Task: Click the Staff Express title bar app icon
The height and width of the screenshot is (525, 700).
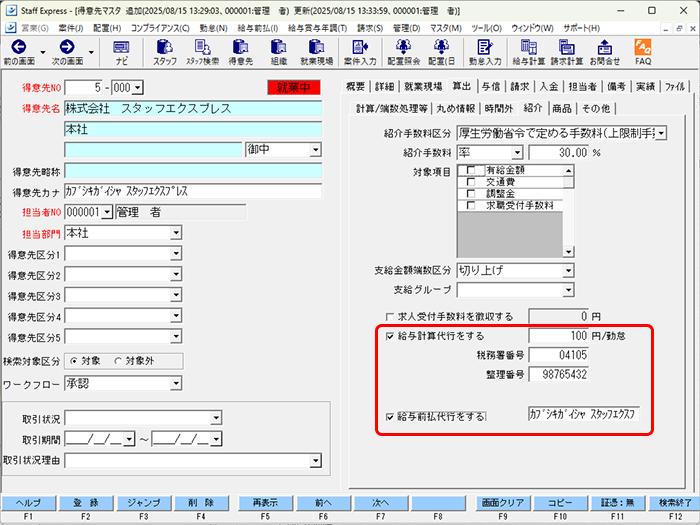Action: [x=11, y=10]
